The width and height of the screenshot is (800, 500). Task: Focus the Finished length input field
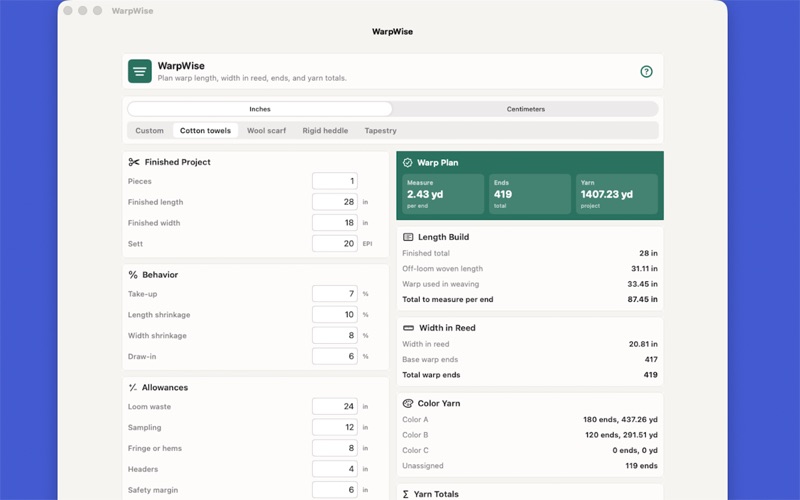pyautogui.click(x=335, y=202)
